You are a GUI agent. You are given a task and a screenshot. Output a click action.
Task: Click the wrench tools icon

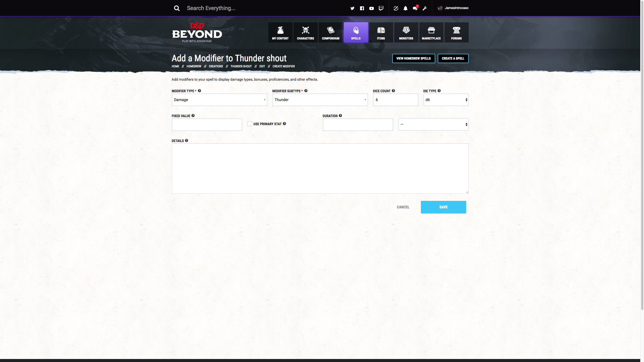click(425, 8)
